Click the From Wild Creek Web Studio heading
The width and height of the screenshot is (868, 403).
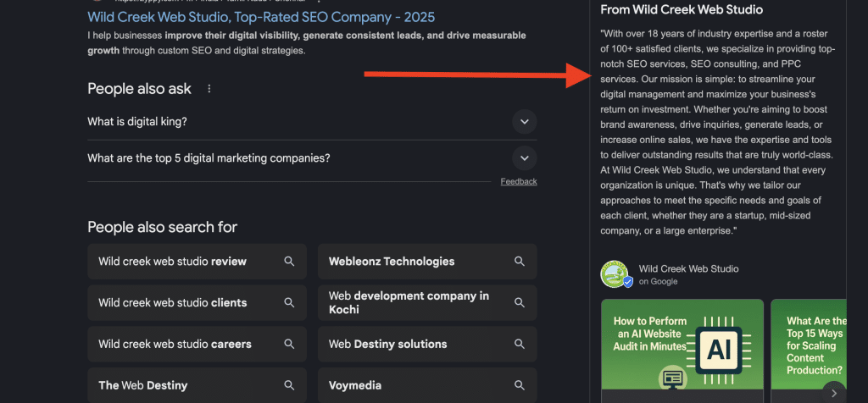(682, 10)
